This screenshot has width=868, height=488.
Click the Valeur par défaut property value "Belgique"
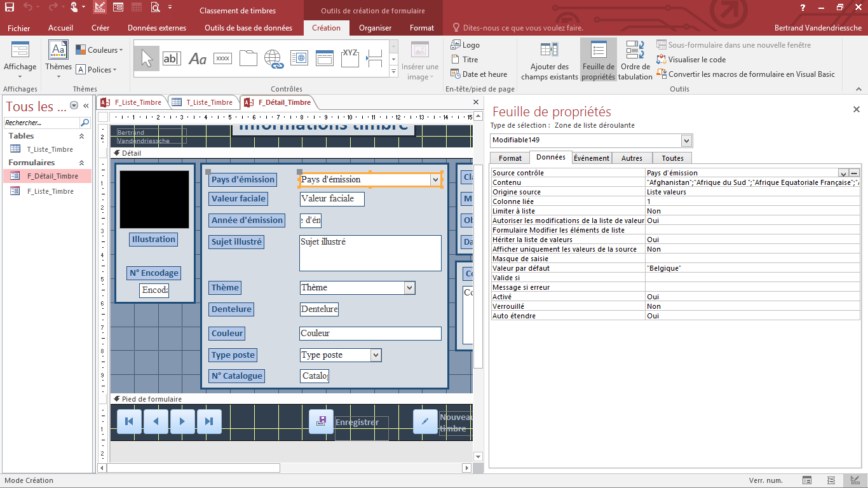click(x=752, y=268)
